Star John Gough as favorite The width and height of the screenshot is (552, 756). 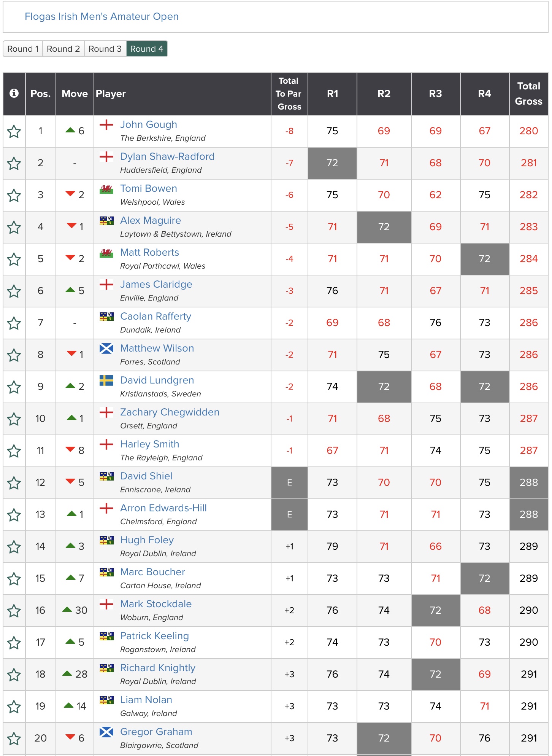tap(14, 132)
